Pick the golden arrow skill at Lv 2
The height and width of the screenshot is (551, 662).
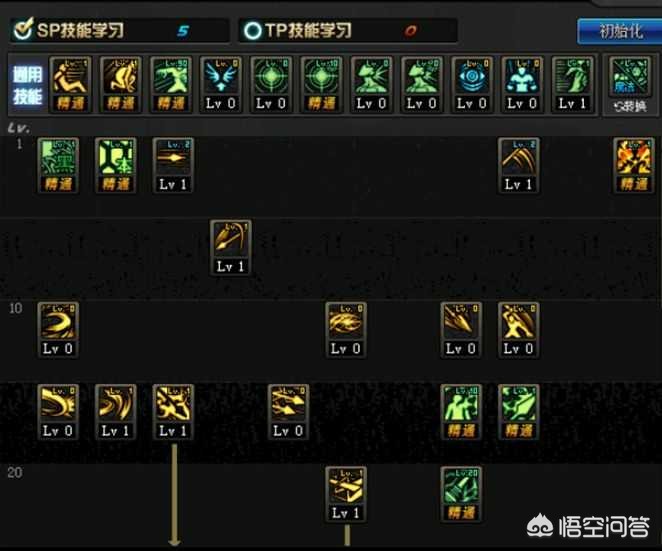coord(173,165)
